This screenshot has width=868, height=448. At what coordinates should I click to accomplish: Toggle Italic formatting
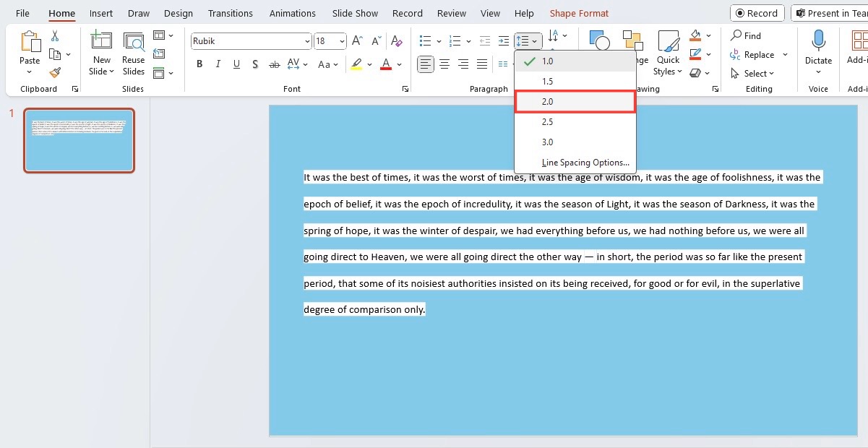218,64
